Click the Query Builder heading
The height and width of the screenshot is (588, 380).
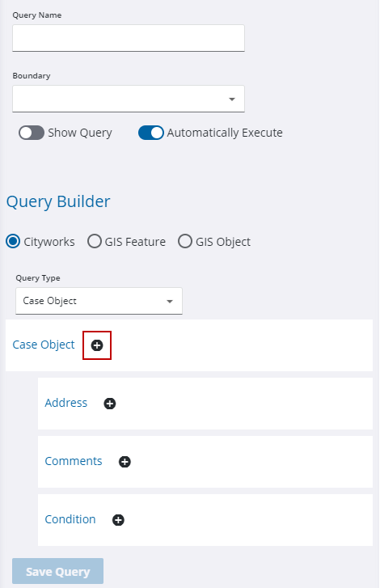point(58,201)
